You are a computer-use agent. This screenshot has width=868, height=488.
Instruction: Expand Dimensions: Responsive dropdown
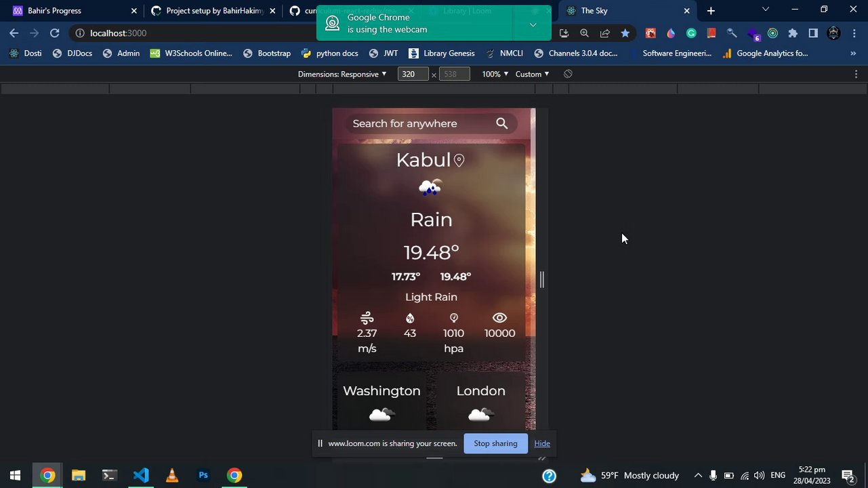342,74
